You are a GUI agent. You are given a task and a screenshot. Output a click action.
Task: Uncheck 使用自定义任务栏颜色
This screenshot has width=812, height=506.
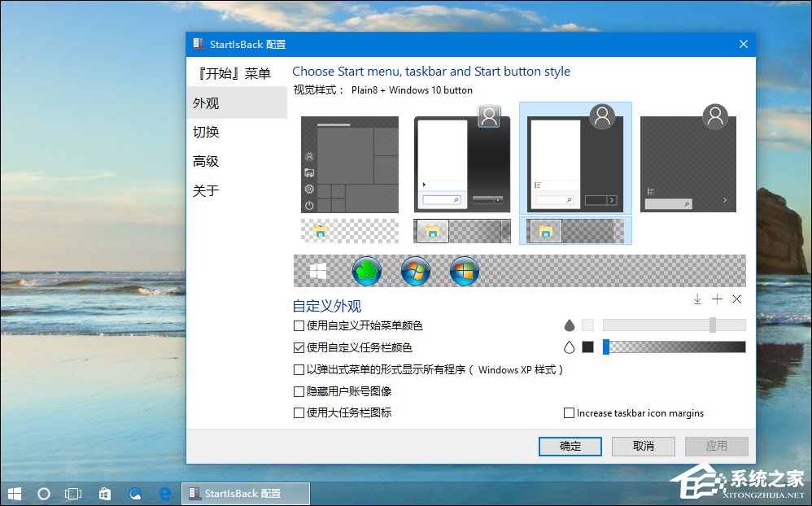[x=299, y=347]
